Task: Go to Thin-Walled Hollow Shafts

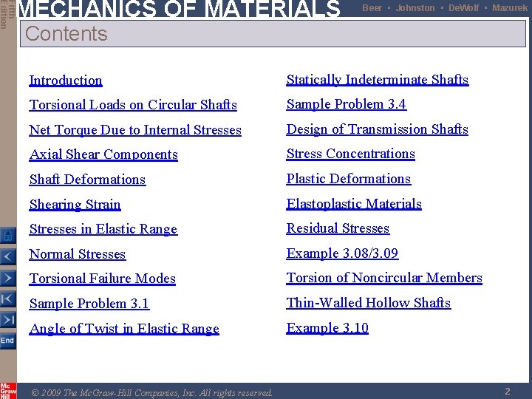Action: [x=369, y=303]
